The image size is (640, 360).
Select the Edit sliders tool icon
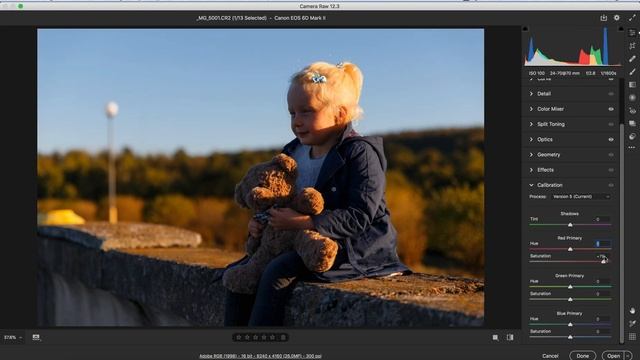632,33
